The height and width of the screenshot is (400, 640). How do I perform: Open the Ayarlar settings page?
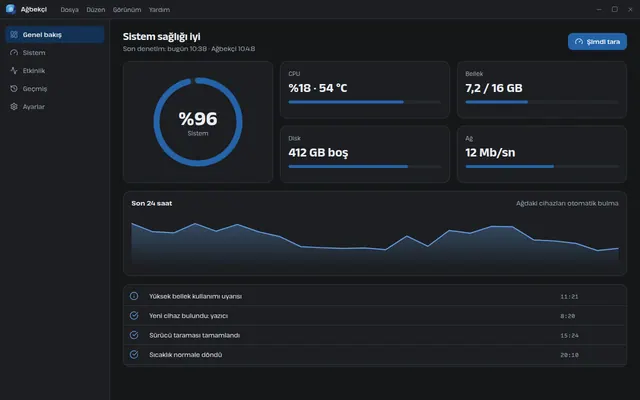(x=55, y=107)
